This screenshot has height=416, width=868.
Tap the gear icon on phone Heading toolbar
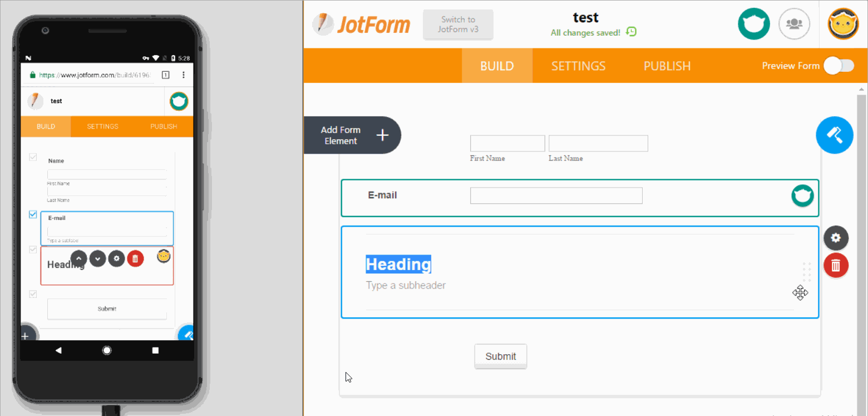pyautogui.click(x=116, y=258)
